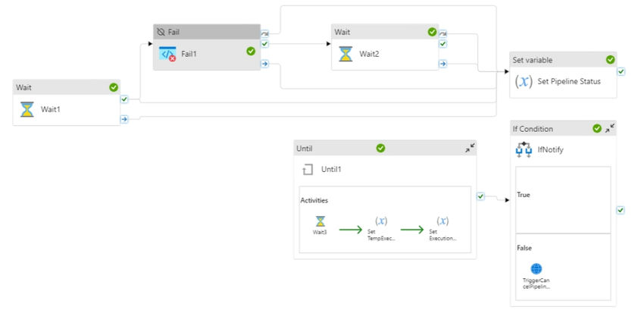This screenshot has height=313, width=644.
Task: Select the Set TempExec variable activity
Action: (x=381, y=228)
